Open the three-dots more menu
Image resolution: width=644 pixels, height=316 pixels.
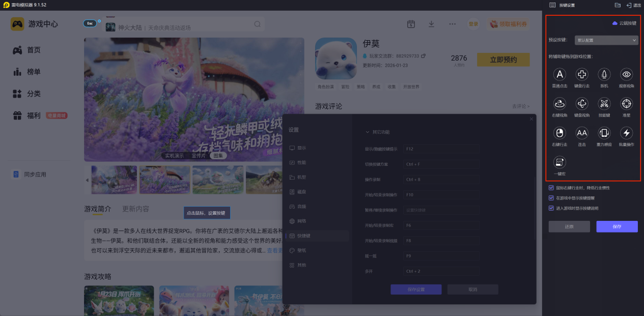click(x=453, y=24)
